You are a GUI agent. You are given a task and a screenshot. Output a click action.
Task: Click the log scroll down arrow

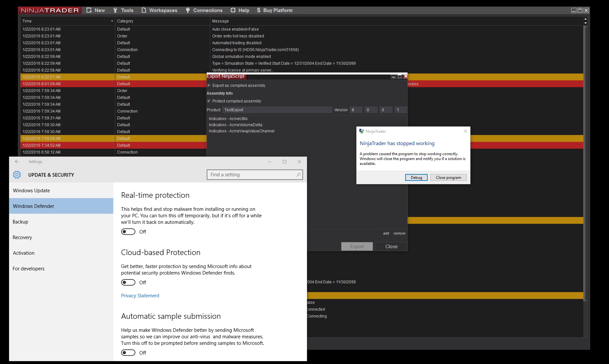coord(586,23)
